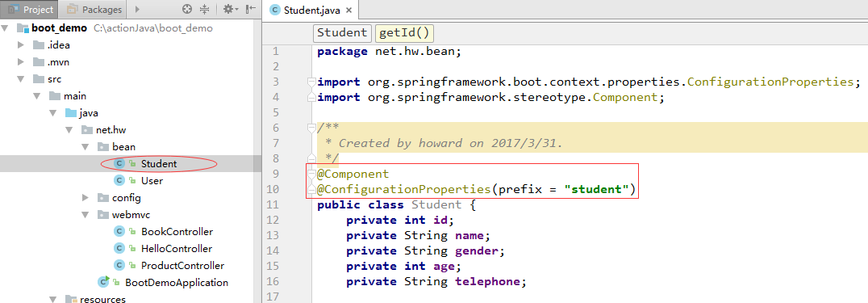
Task: Click the Student.java tab file icon
Action: [274, 10]
